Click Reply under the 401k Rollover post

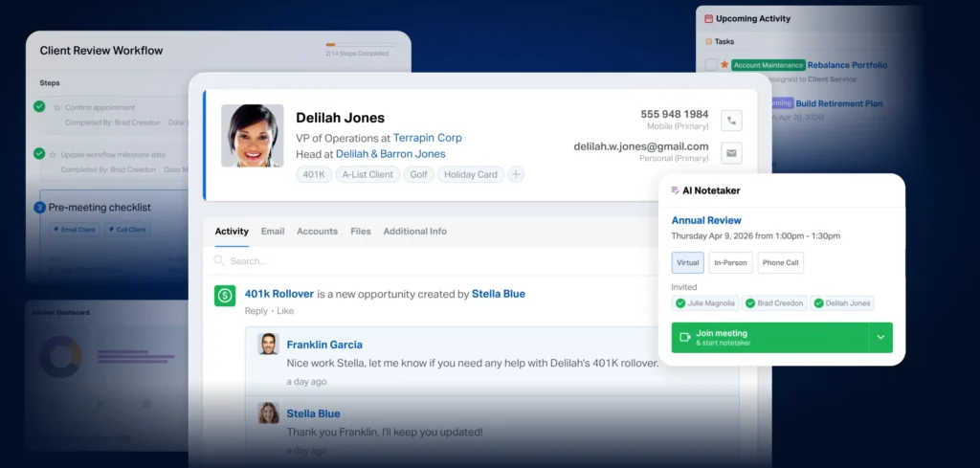256,310
